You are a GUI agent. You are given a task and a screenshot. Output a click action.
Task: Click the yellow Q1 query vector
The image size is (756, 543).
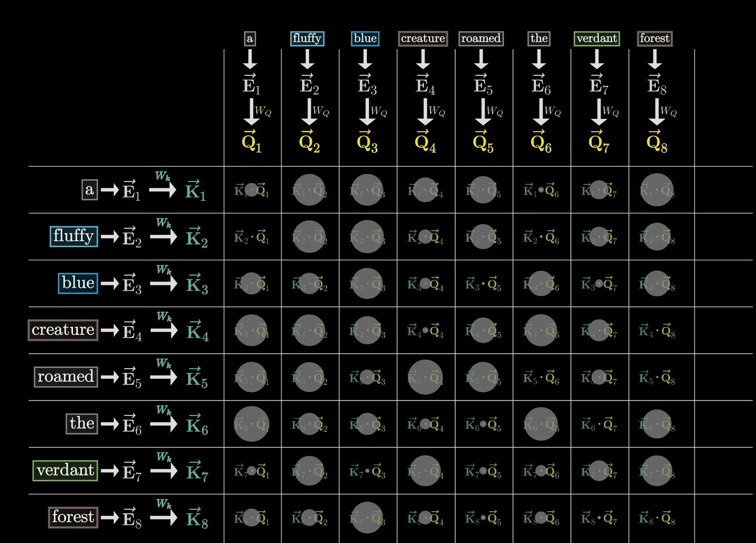pyautogui.click(x=251, y=142)
